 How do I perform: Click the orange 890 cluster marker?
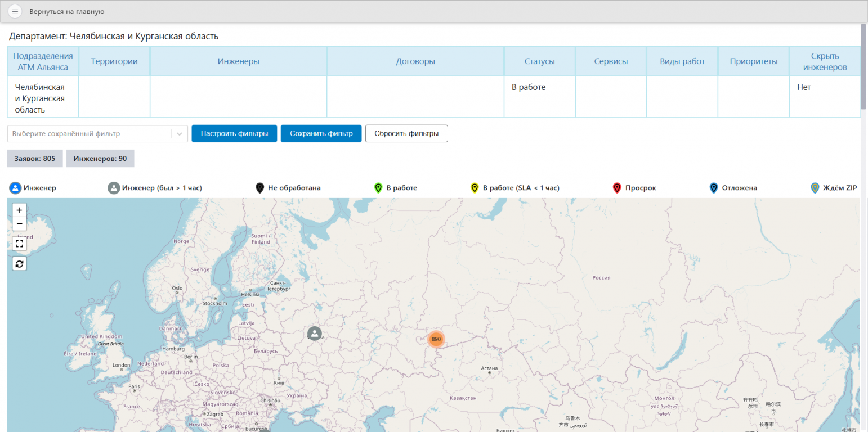436,339
